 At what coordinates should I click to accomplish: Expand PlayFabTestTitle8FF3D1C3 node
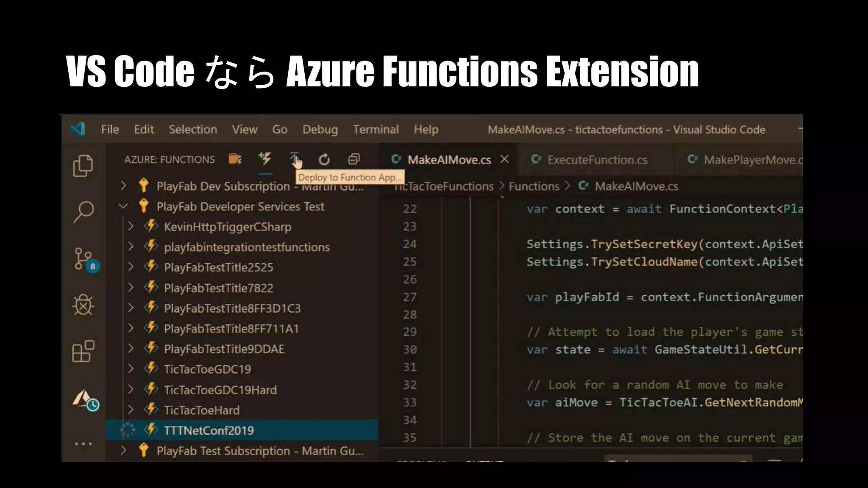[131, 308]
